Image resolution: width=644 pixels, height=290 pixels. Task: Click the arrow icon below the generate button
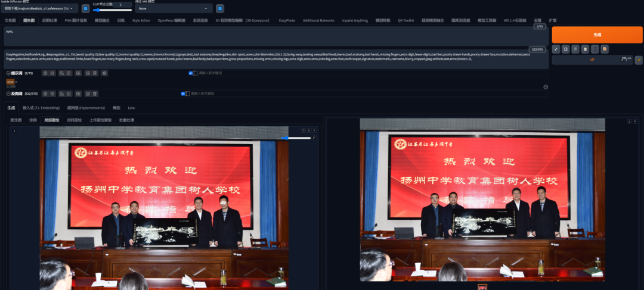pos(556,49)
